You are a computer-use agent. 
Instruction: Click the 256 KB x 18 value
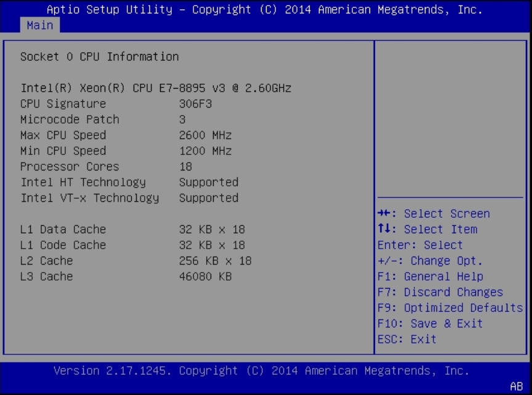(216, 261)
